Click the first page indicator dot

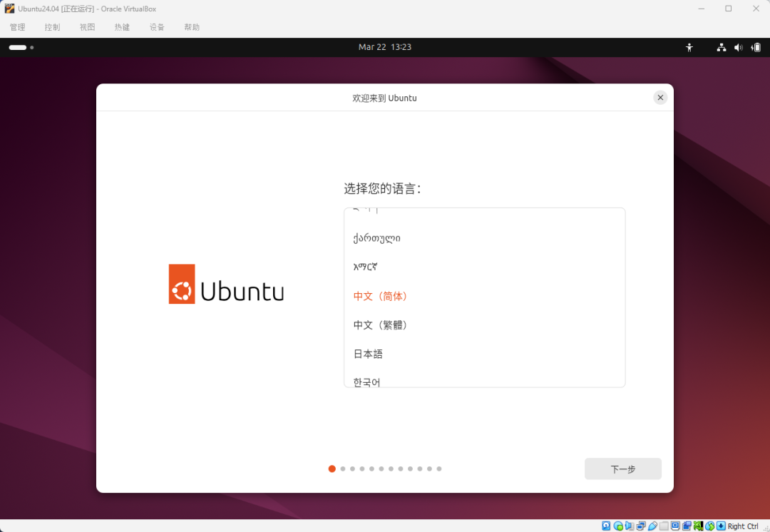(x=332, y=469)
